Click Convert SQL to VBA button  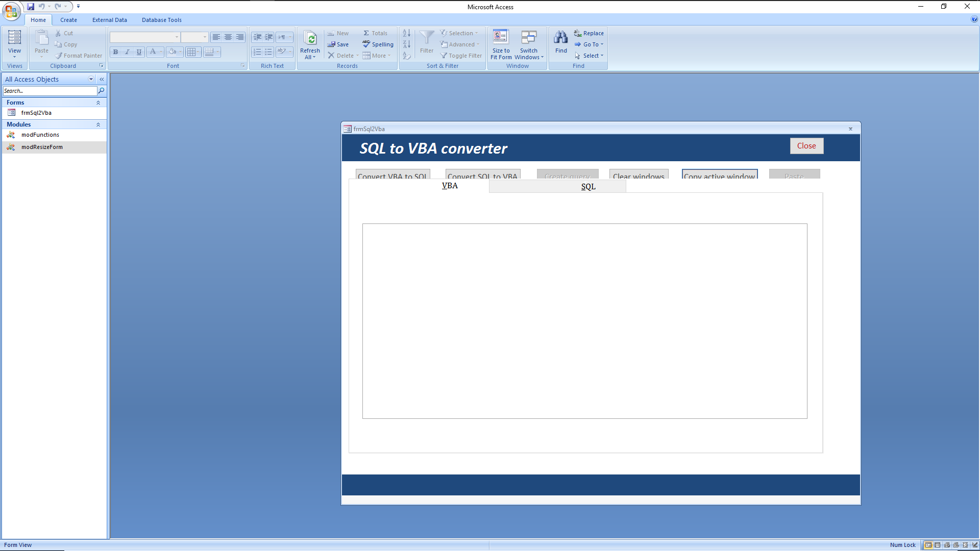(483, 174)
